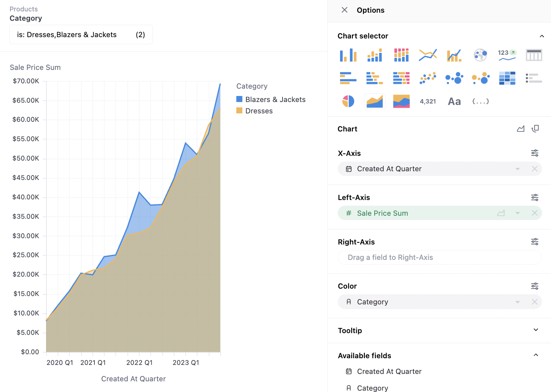Image resolution: width=551 pixels, height=392 pixels.
Task: Open X-Axis settings sliders icon
Action: [535, 153]
